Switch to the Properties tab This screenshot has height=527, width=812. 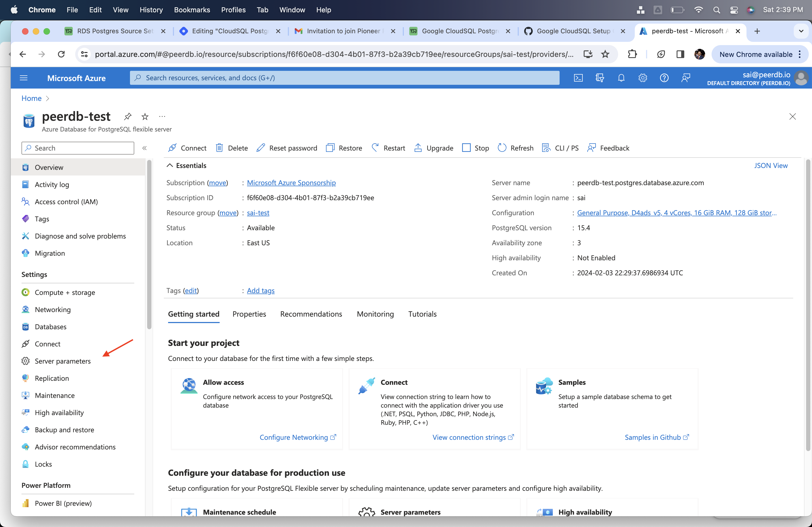[x=250, y=314]
